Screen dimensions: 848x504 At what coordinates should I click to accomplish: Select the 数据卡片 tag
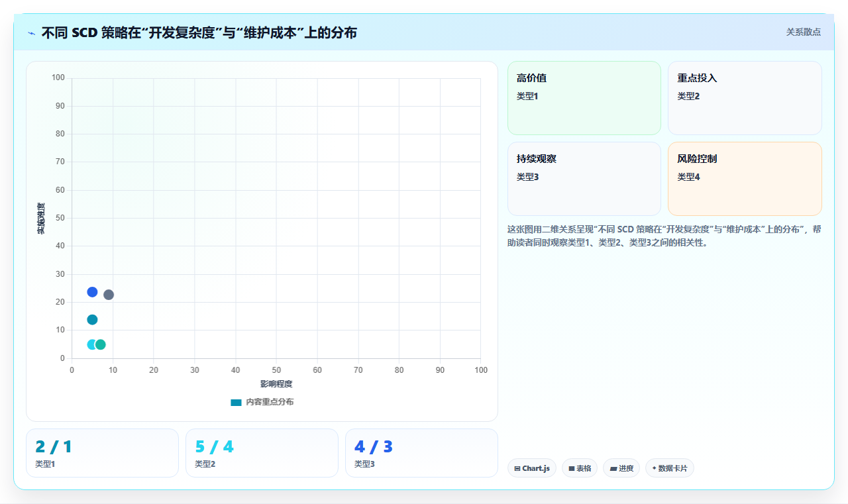670,468
